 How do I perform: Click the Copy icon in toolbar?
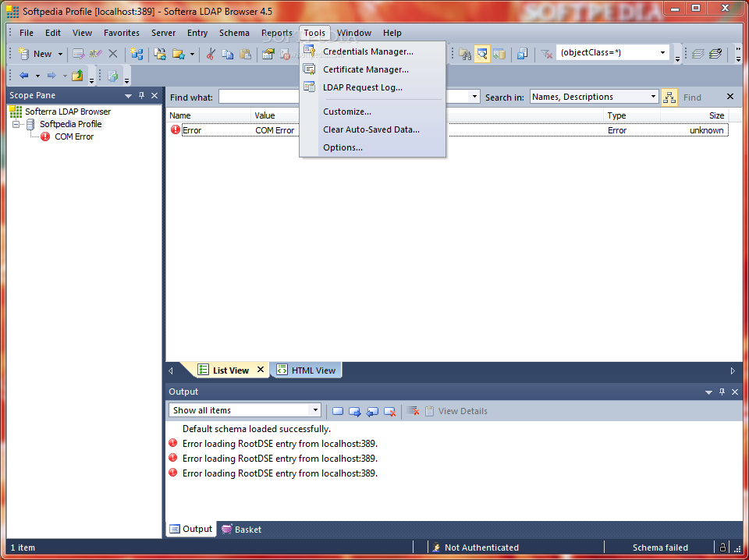coord(228,54)
